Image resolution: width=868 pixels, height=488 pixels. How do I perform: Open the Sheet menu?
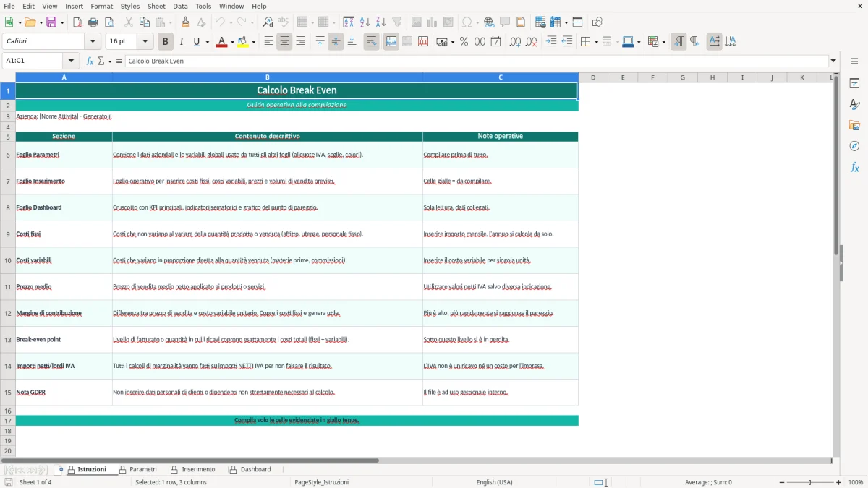tap(157, 6)
